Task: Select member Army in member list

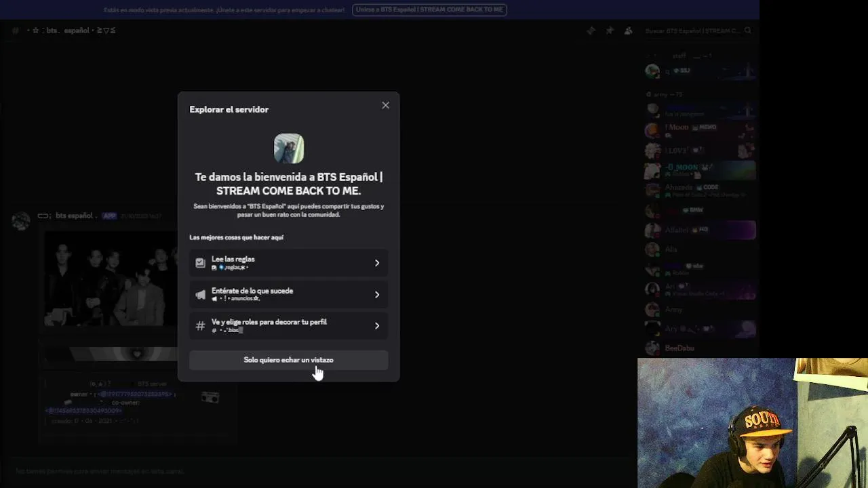Action: pos(699,309)
